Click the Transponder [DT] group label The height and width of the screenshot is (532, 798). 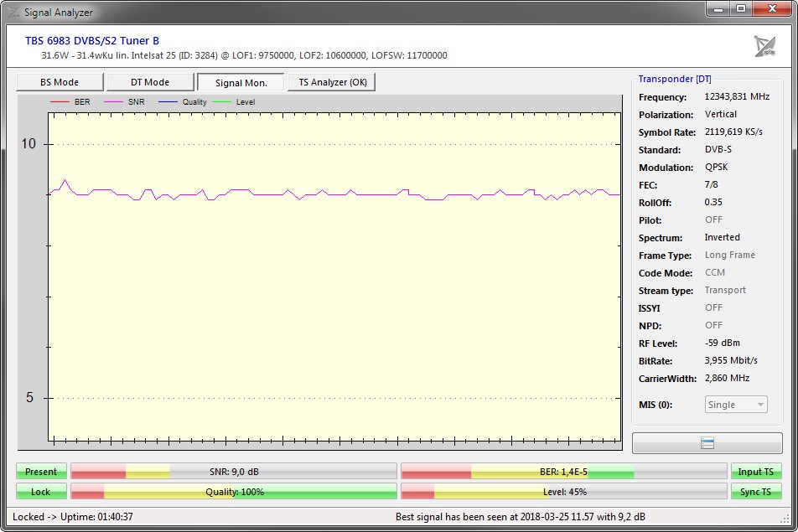675,79
